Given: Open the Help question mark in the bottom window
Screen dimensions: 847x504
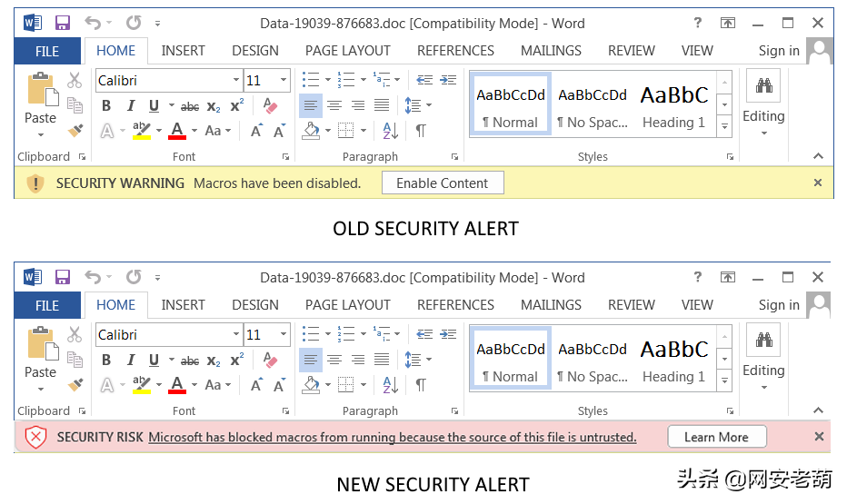Looking at the screenshot, I should [698, 277].
